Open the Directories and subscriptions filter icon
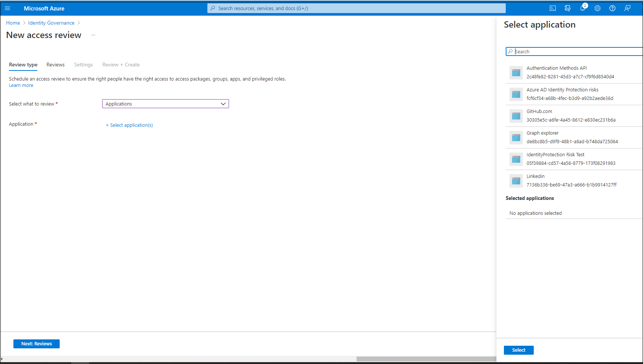 point(568,8)
